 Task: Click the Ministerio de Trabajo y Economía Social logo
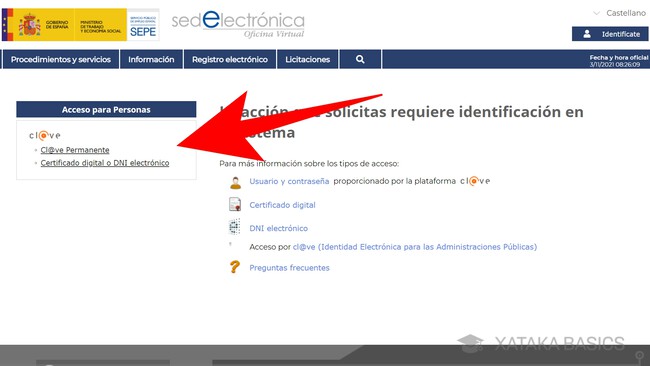click(x=101, y=25)
